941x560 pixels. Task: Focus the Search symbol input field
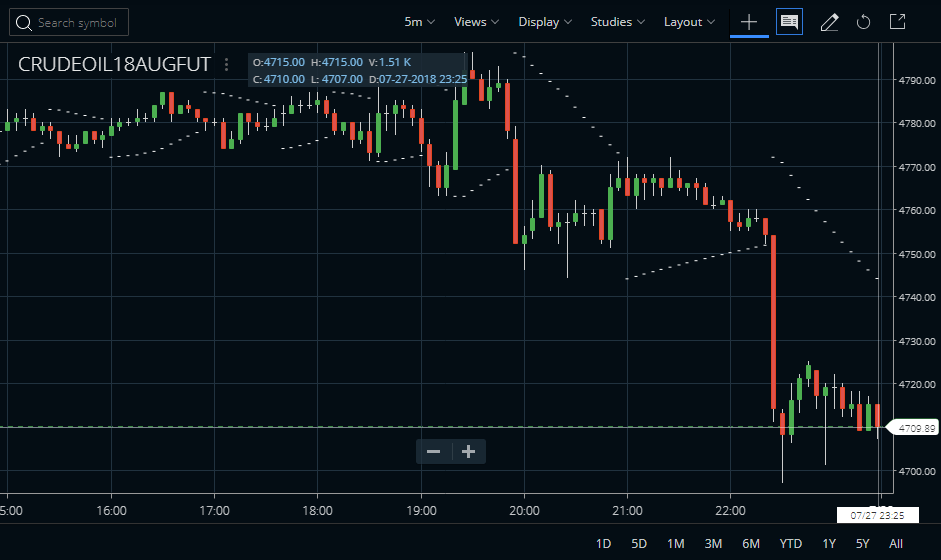[69, 22]
